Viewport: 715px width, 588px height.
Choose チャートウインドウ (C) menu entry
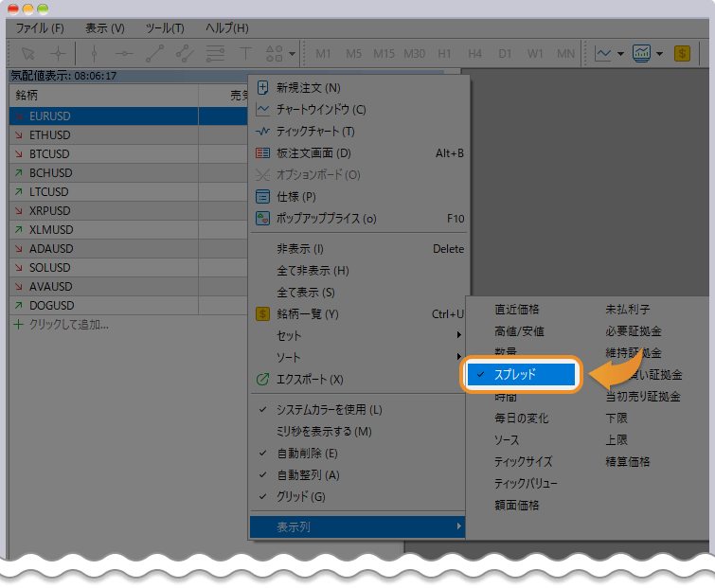coord(358,110)
